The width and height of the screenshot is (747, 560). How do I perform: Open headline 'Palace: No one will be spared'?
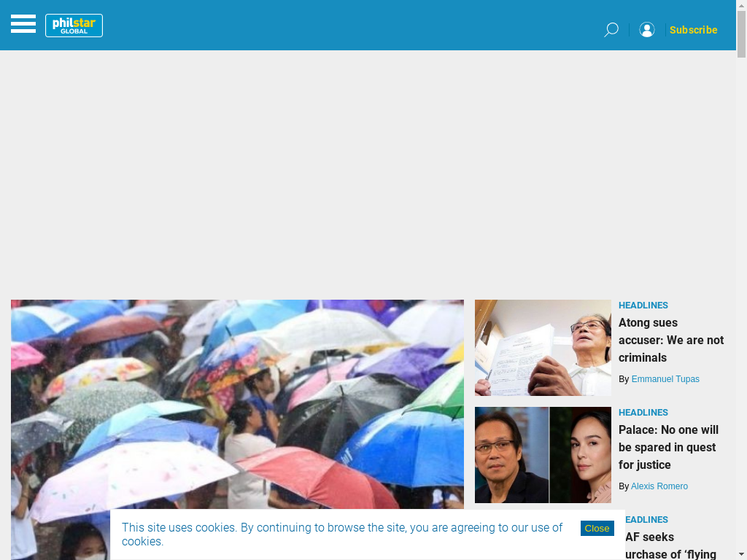coord(668,447)
